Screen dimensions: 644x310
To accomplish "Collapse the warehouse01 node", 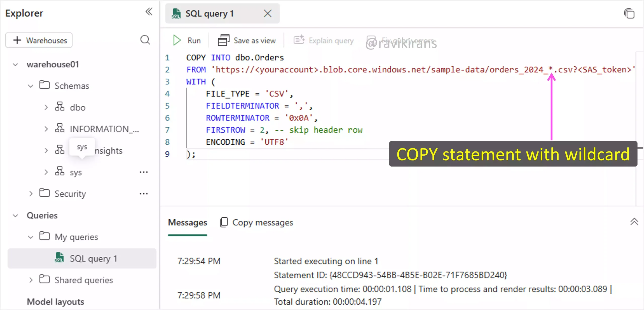I will pos(15,65).
